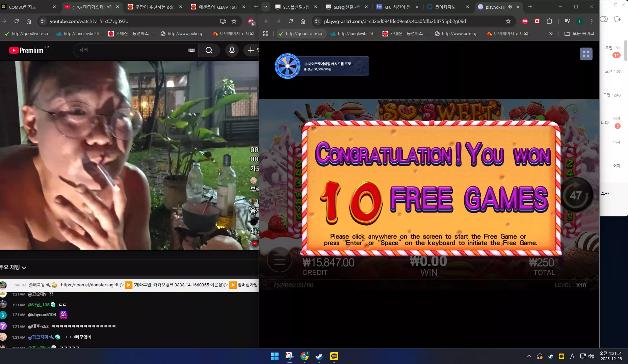The width and height of the screenshot is (628, 364).
Task: Open the new chat icon in KakaoTalk
Action: 618,19
